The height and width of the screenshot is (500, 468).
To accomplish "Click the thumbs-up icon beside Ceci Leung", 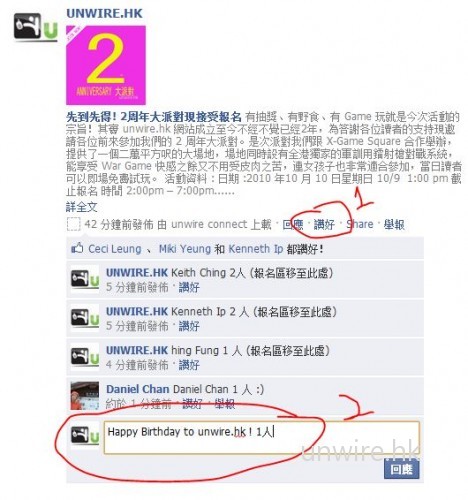I will tap(77, 248).
